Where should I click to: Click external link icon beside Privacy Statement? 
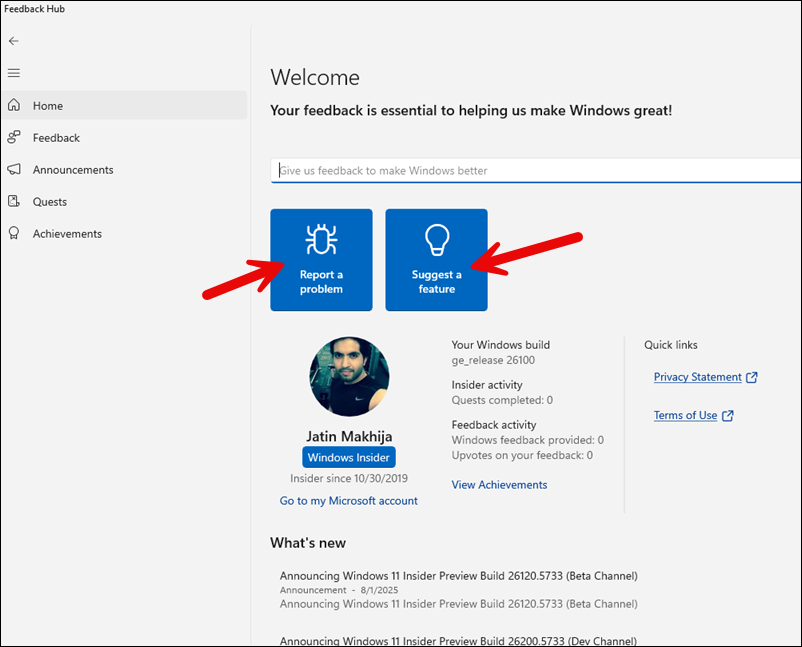tap(751, 377)
